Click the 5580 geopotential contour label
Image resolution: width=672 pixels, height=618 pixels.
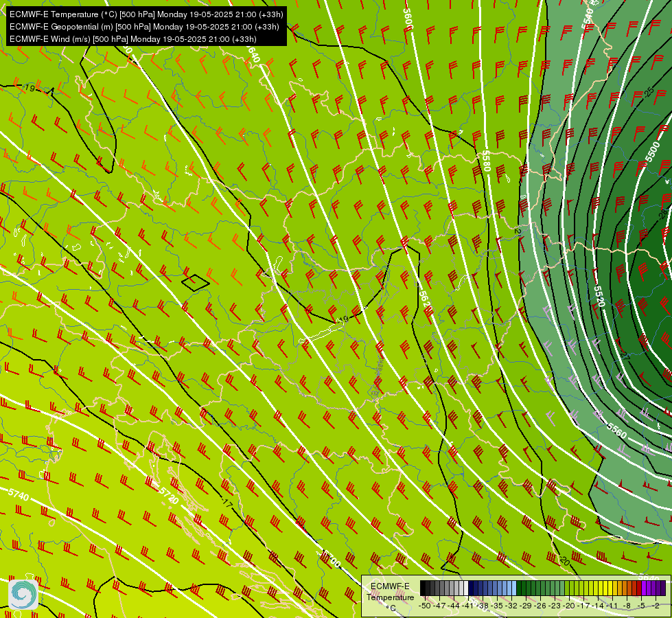487,161
